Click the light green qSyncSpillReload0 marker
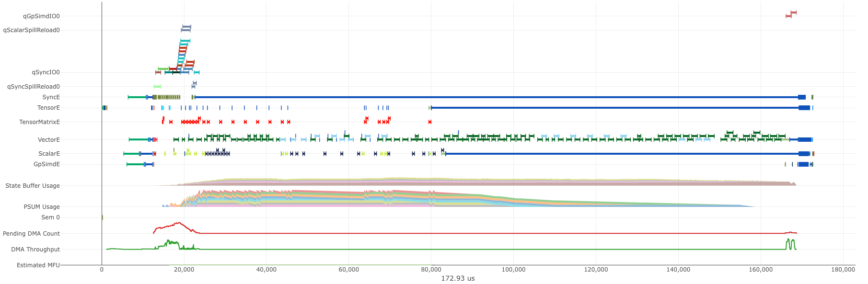868x284 pixels. click(x=157, y=87)
